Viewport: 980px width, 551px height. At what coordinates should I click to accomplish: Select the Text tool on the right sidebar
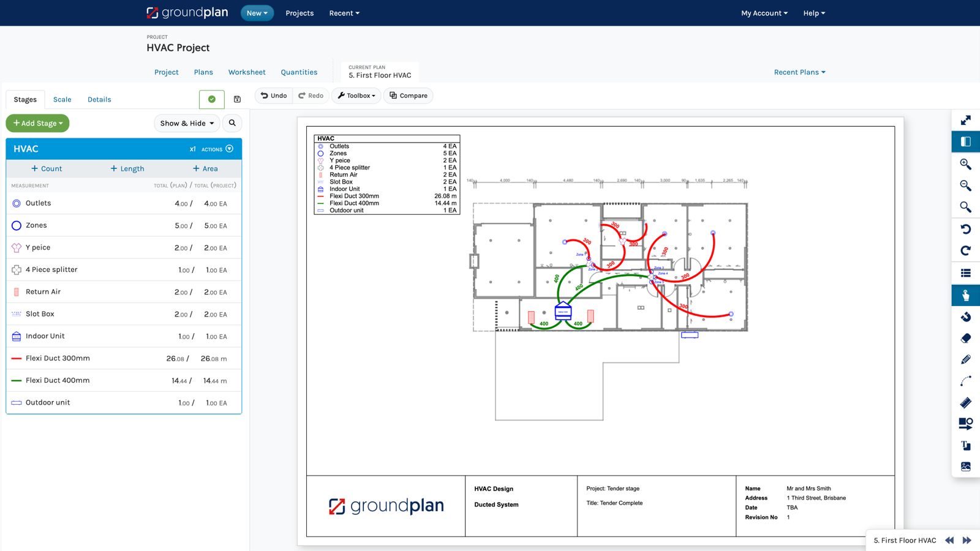coord(965,445)
